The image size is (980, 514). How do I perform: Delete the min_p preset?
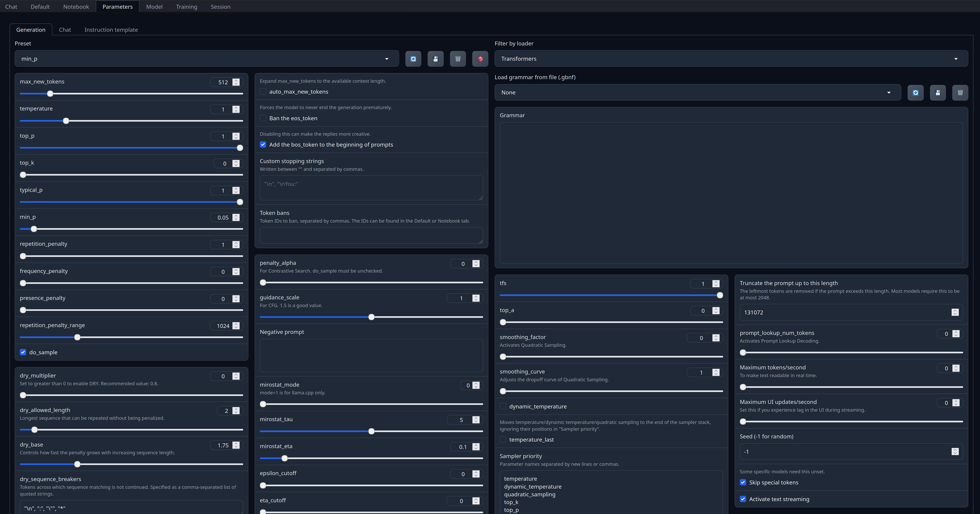[x=458, y=59]
